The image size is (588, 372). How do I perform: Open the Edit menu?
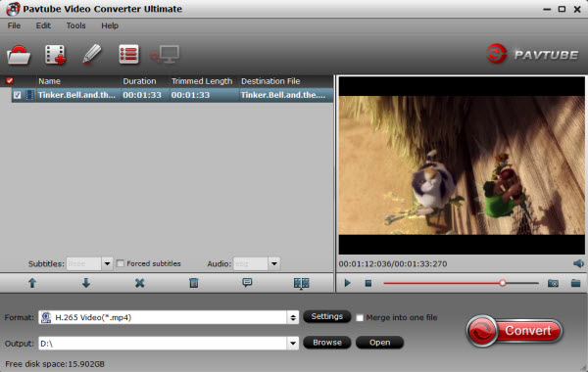coord(43,25)
